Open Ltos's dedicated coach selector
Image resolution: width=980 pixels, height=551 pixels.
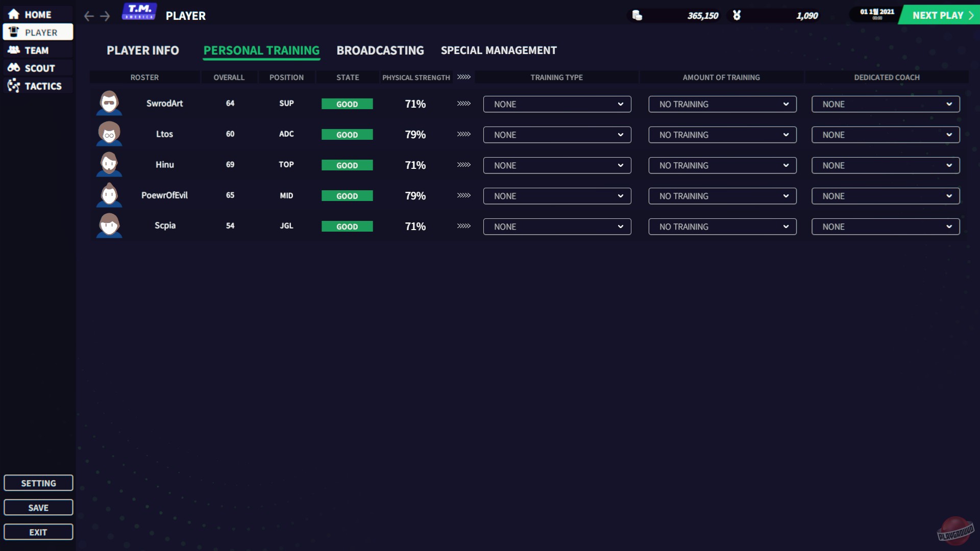pyautogui.click(x=885, y=135)
